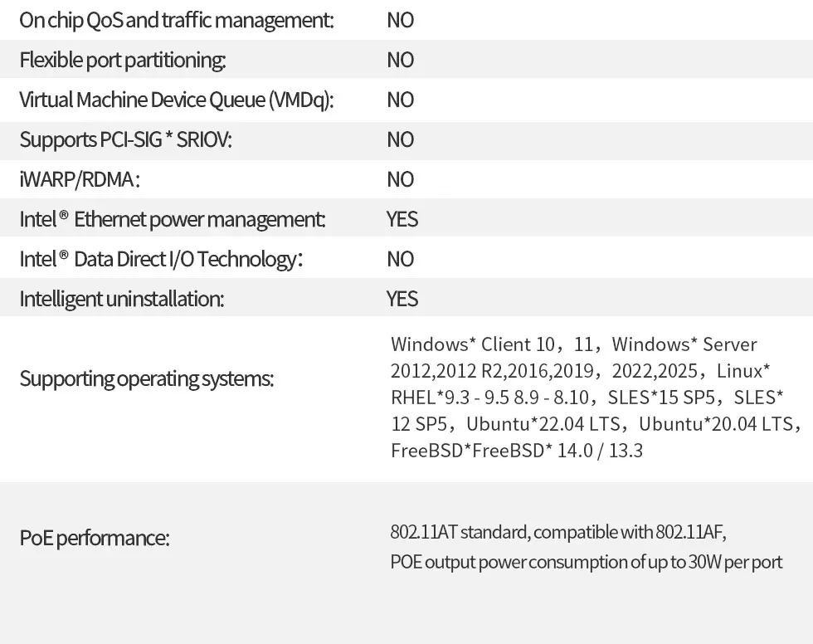Click the Supporting operating systems label
The width and height of the screenshot is (813, 644).
(x=147, y=379)
